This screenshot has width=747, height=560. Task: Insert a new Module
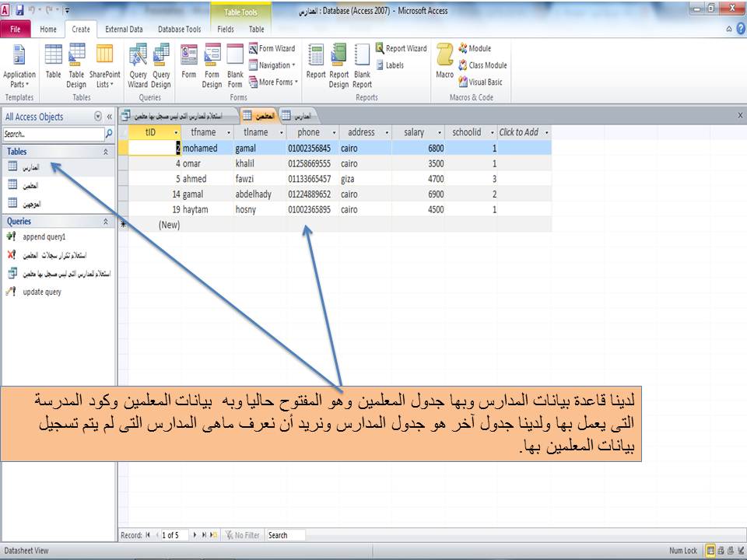pos(476,47)
